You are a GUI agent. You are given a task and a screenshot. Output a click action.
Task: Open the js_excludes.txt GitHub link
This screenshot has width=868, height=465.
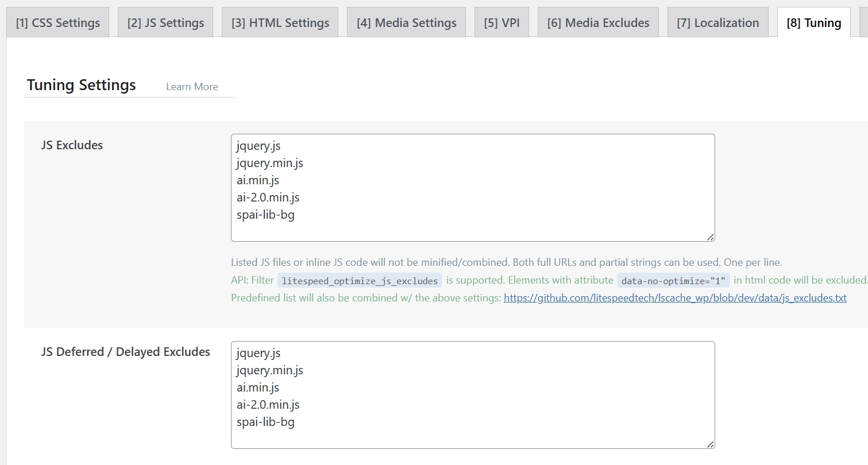(x=675, y=298)
